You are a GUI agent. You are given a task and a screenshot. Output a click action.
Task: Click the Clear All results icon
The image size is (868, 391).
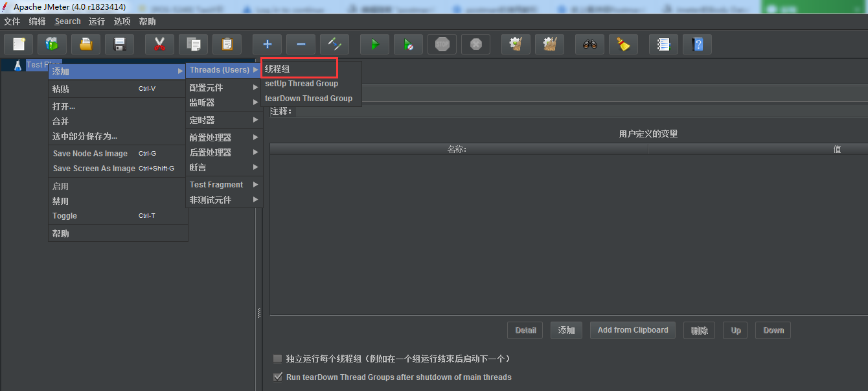tap(549, 44)
